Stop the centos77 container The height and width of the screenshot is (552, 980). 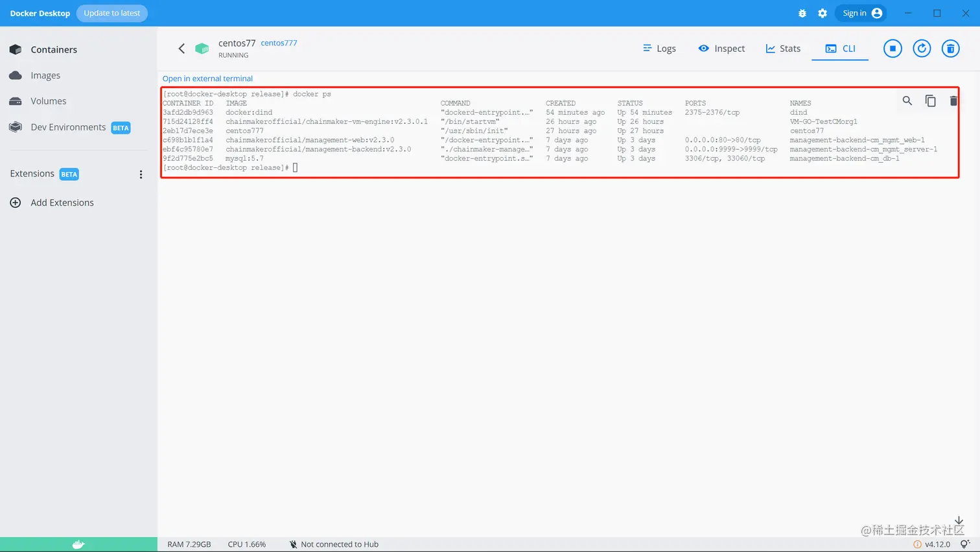click(x=892, y=49)
